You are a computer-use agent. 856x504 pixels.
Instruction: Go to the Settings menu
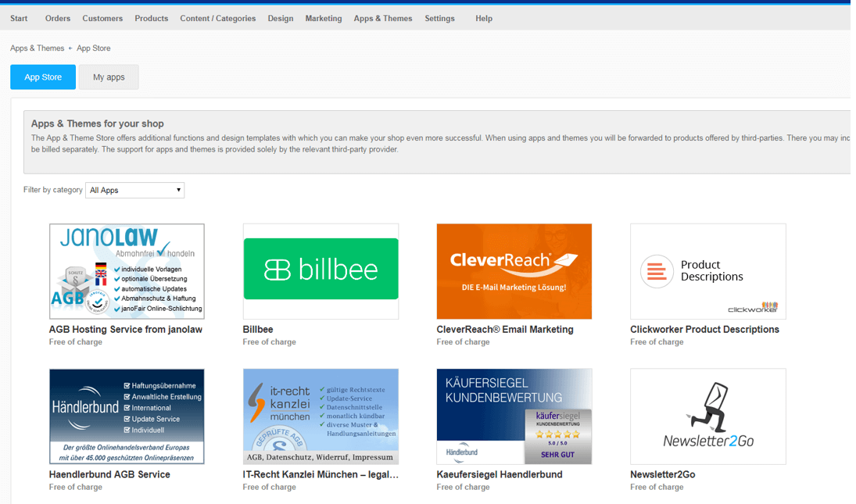pyautogui.click(x=439, y=18)
